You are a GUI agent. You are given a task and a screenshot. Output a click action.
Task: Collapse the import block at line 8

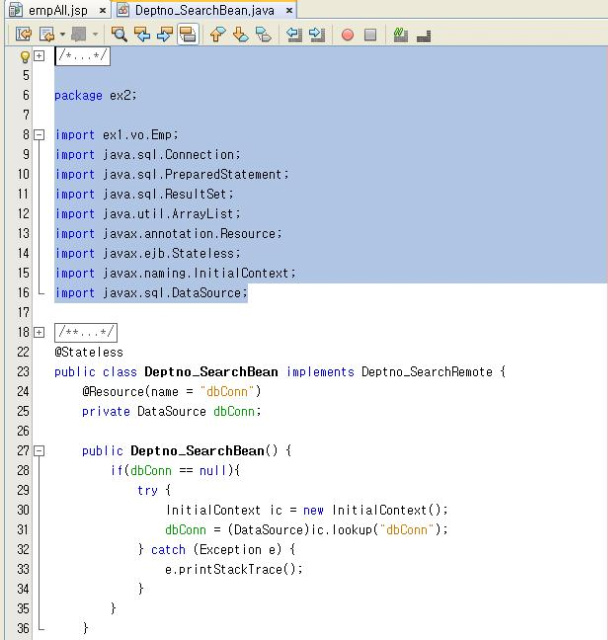[39, 135]
